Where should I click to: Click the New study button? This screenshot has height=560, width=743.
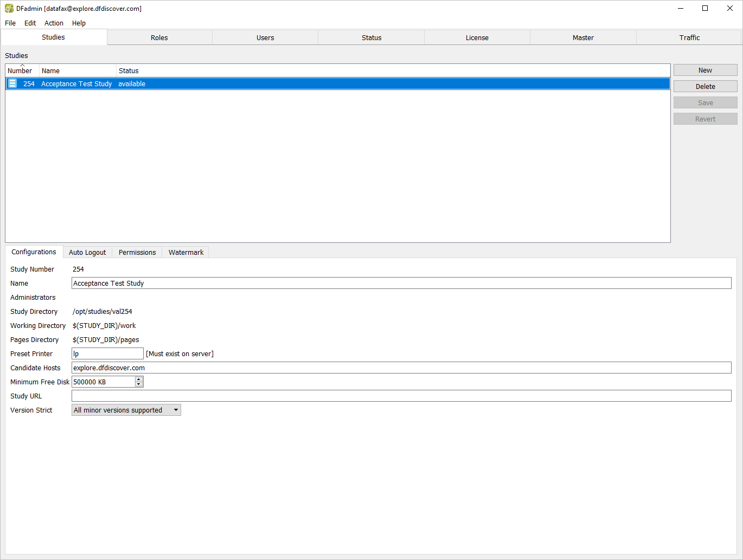(x=705, y=70)
